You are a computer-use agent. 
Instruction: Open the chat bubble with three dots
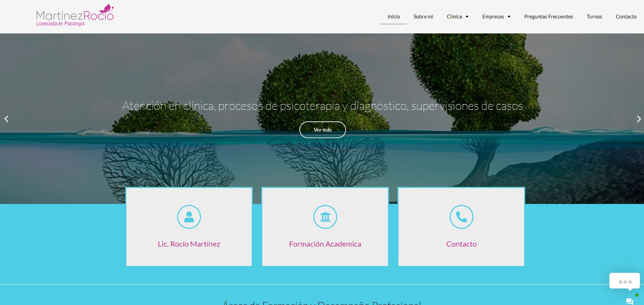click(624, 281)
